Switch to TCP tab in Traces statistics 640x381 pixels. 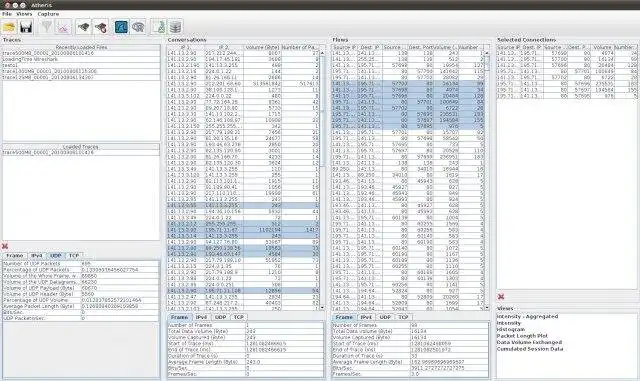click(74, 256)
